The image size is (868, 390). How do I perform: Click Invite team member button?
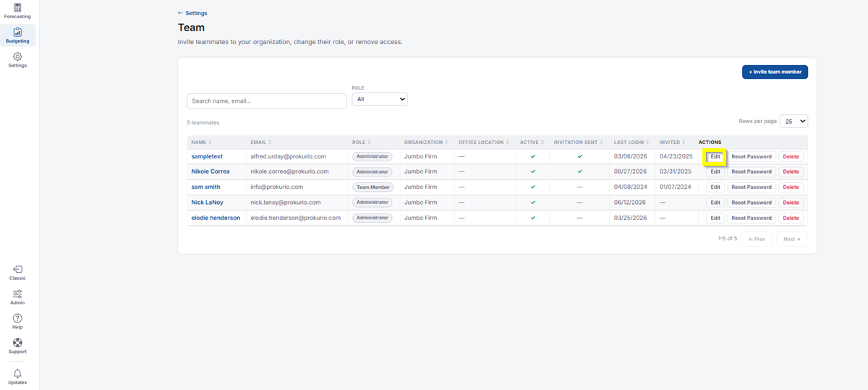click(x=775, y=72)
